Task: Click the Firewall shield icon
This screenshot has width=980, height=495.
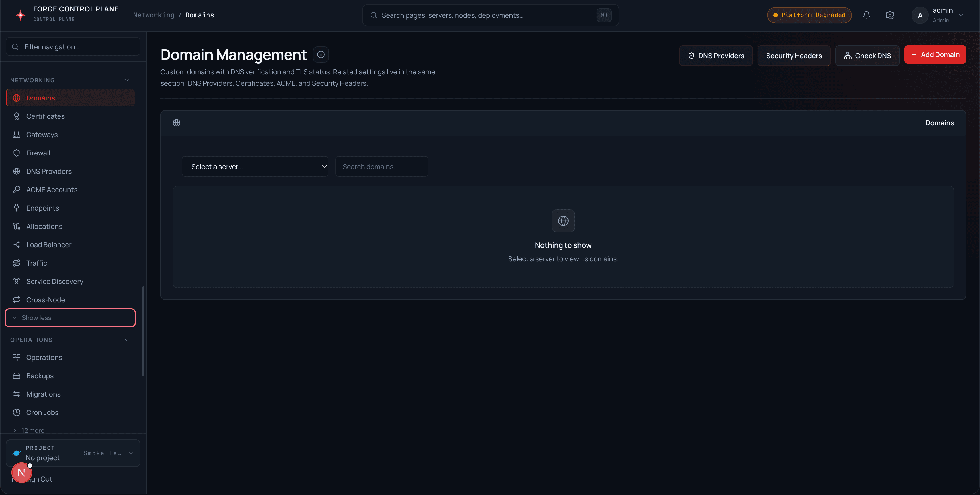Action: 17,153
